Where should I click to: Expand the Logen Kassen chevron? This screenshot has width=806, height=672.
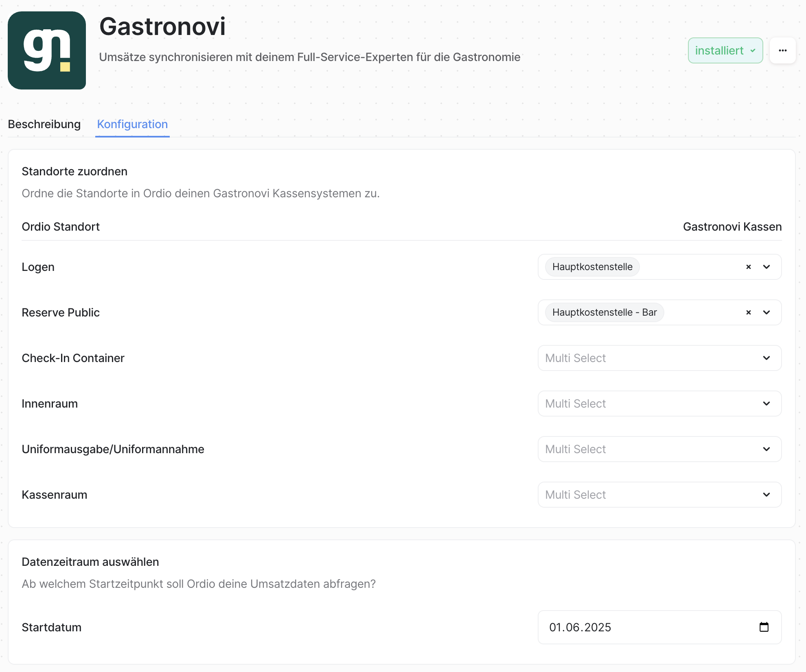pos(767,267)
